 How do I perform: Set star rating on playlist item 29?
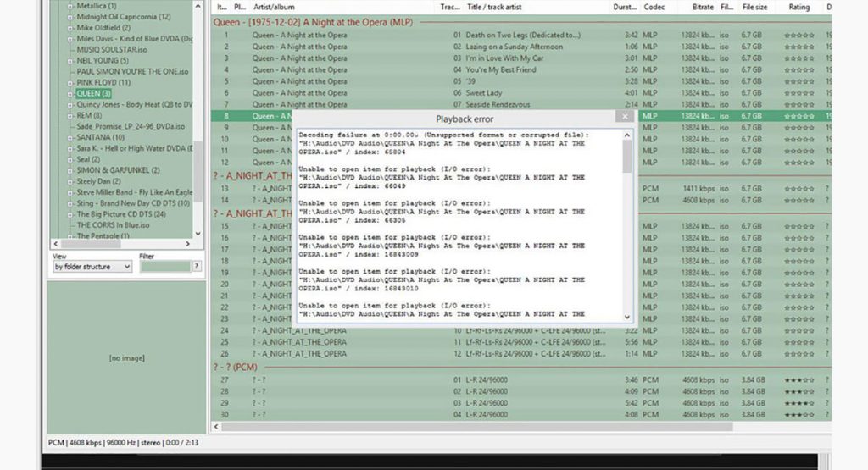(798, 403)
